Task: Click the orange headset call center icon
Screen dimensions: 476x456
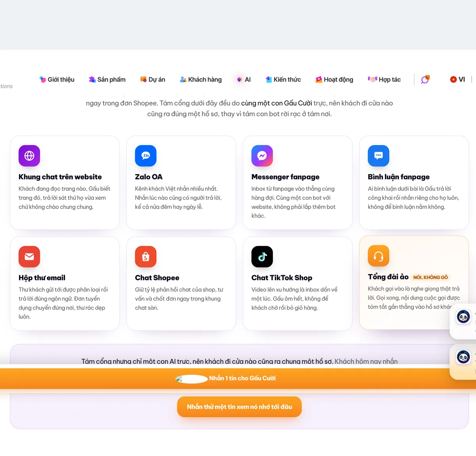Action: [x=378, y=256]
